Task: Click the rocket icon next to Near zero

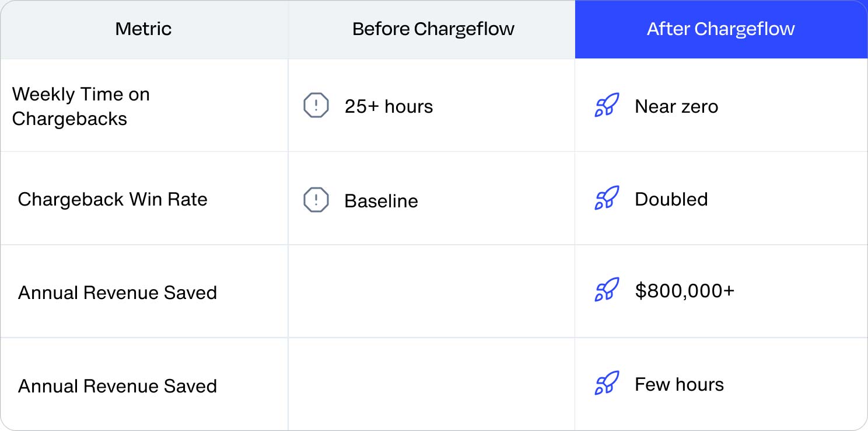Action: (607, 106)
